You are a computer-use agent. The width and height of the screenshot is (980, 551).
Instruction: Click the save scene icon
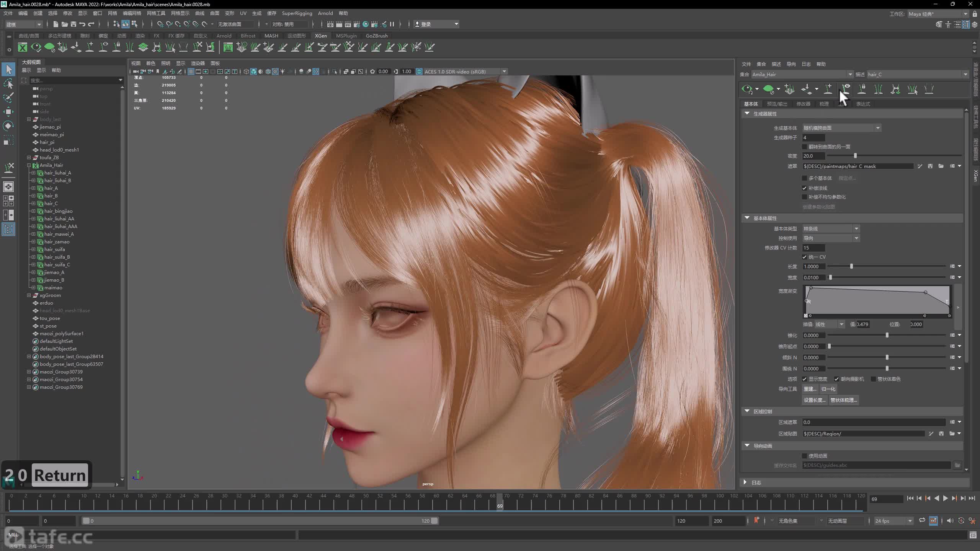(x=73, y=24)
